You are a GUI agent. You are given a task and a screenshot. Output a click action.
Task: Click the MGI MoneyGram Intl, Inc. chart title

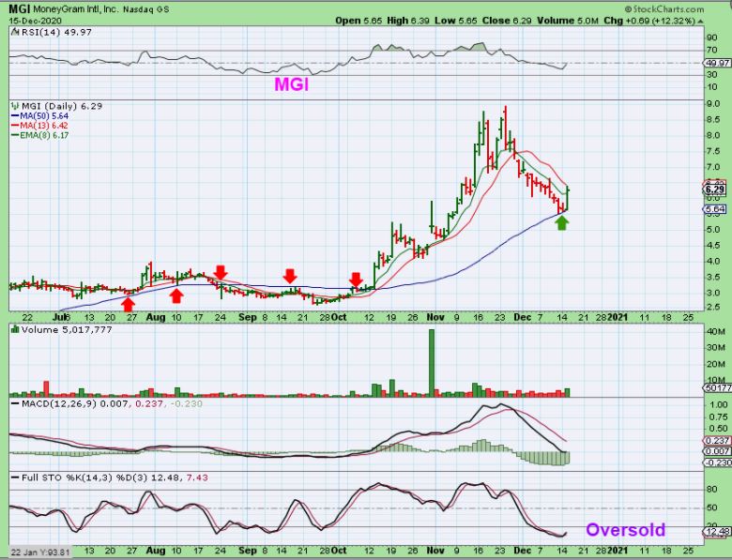click(x=64, y=8)
